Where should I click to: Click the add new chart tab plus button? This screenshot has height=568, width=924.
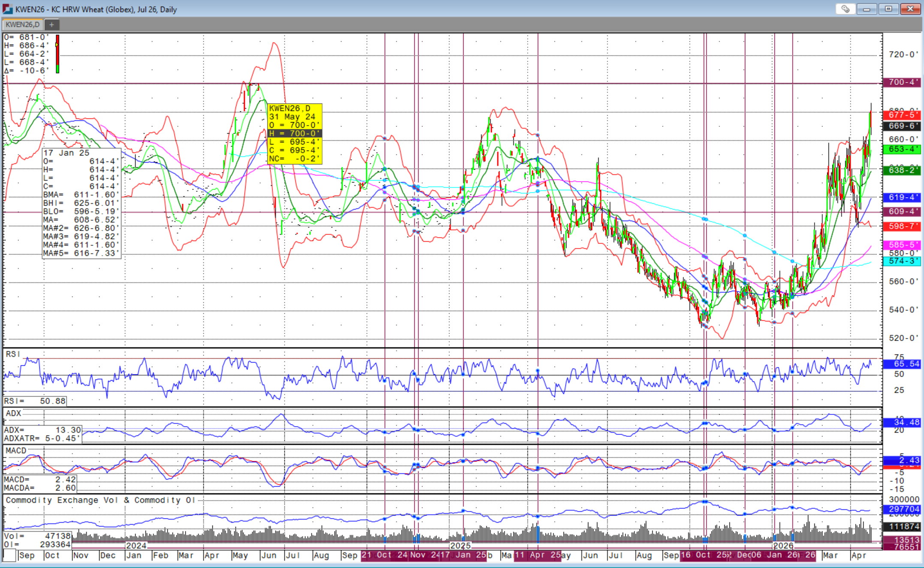pyautogui.click(x=51, y=25)
